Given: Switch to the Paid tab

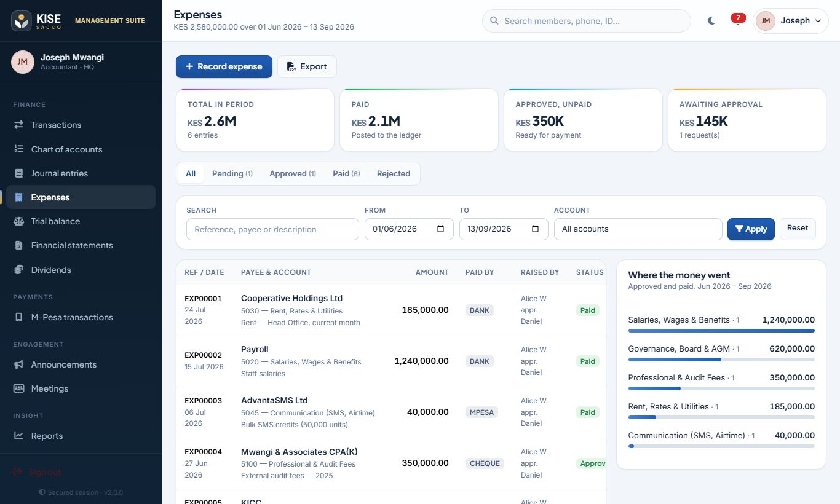Looking at the screenshot, I should [346, 173].
